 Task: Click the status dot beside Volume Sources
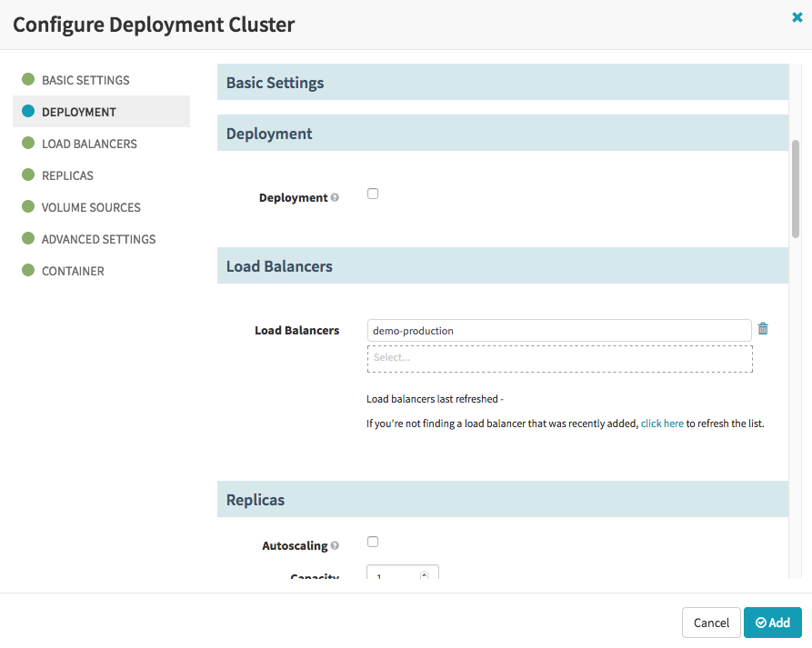28,207
